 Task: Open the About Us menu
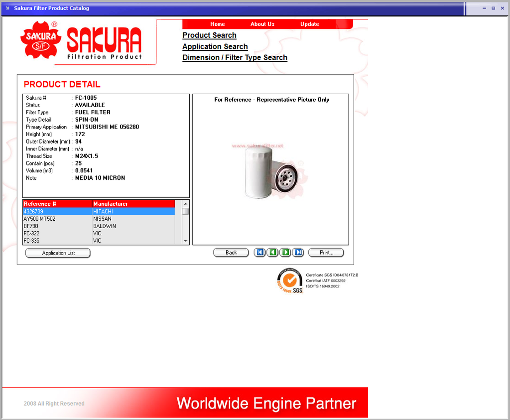click(262, 24)
